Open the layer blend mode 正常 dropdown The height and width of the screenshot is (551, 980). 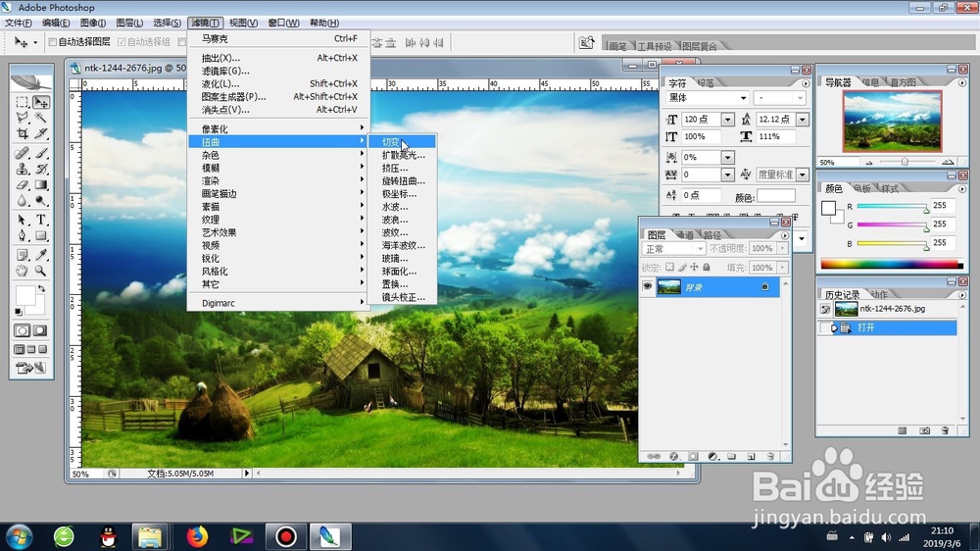pyautogui.click(x=674, y=249)
